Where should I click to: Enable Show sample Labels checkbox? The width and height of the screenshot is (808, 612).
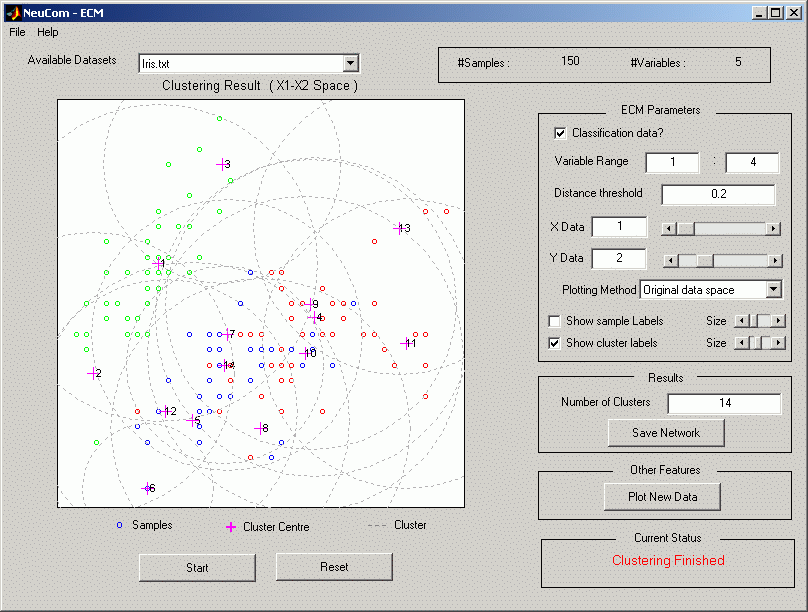click(554, 321)
